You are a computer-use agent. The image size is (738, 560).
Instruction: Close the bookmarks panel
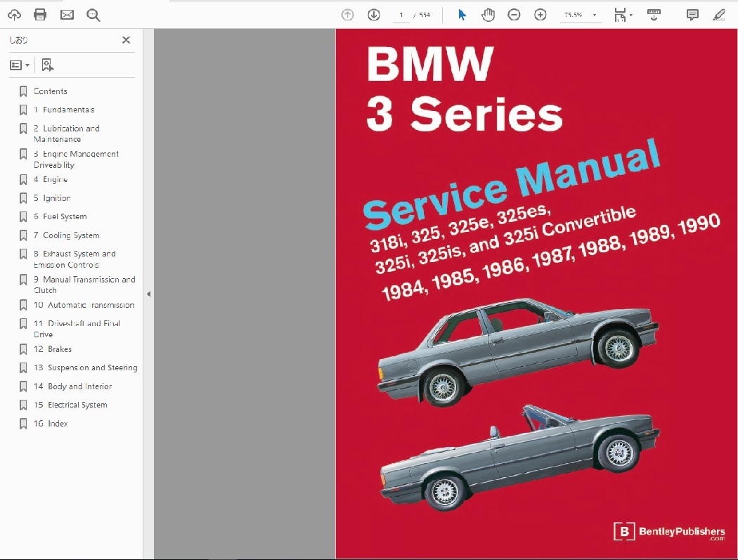[x=126, y=40]
